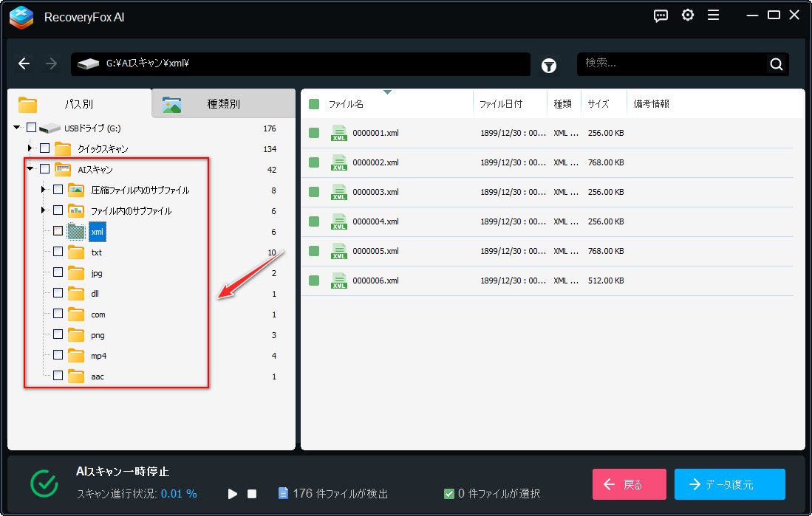Collapse the AIスキャン tree node

[x=30, y=169]
